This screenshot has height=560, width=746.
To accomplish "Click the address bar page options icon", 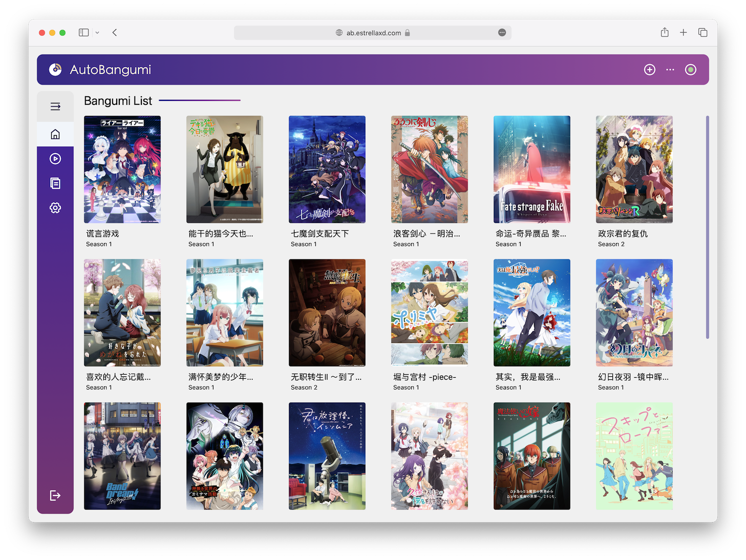I will point(502,32).
